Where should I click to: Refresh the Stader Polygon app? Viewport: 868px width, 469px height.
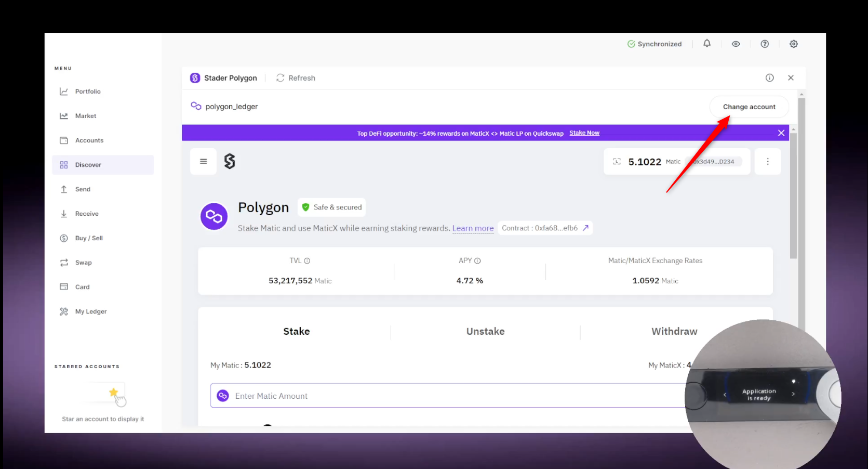[x=296, y=78]
